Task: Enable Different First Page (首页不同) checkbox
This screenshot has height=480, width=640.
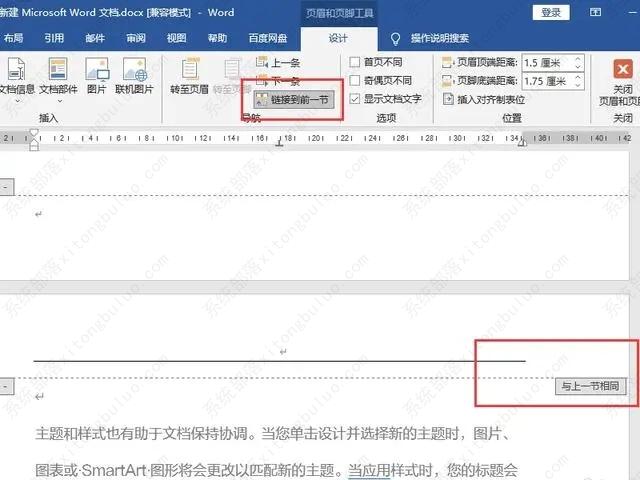Action: point(355,62)
